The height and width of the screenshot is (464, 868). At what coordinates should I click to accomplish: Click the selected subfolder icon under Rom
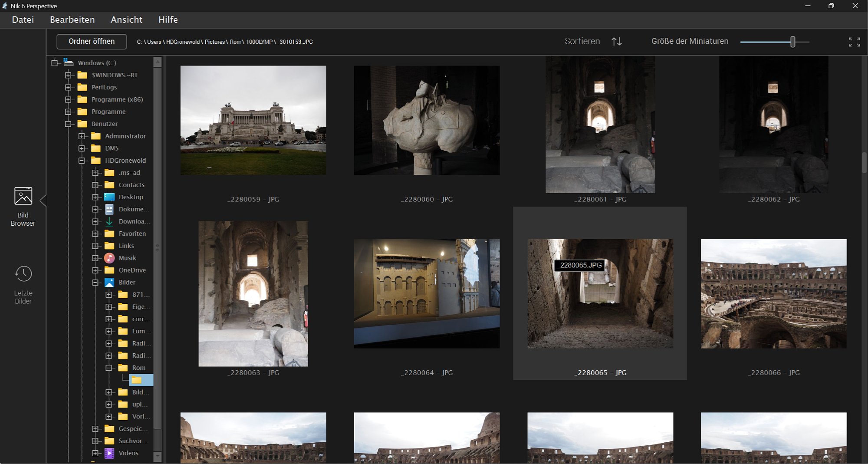click(x=137, y=380)
